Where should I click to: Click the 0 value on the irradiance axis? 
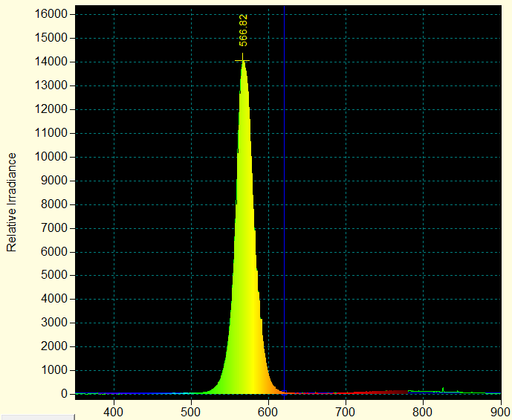(x=65, y=394)
